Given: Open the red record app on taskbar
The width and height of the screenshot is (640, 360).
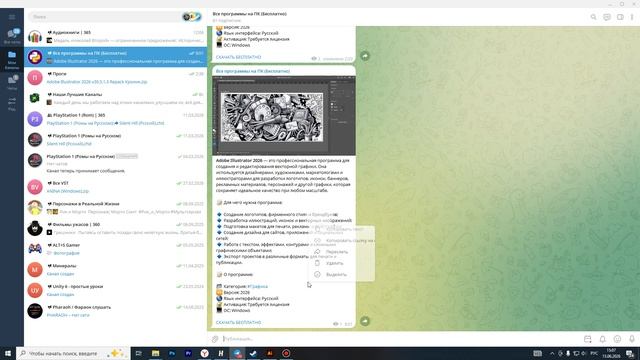Looking at the screenshot, I should click(286, 353).
